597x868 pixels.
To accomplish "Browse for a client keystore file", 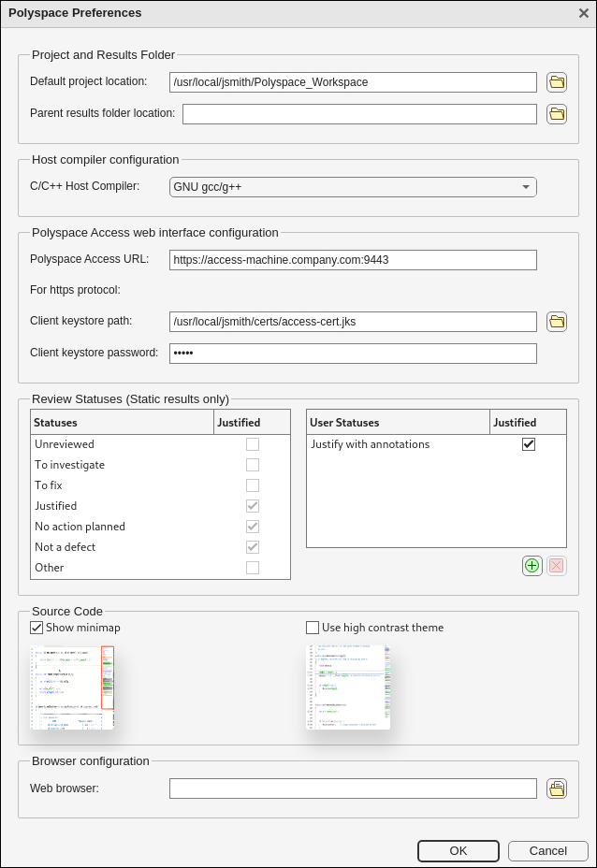I will 557,322.
